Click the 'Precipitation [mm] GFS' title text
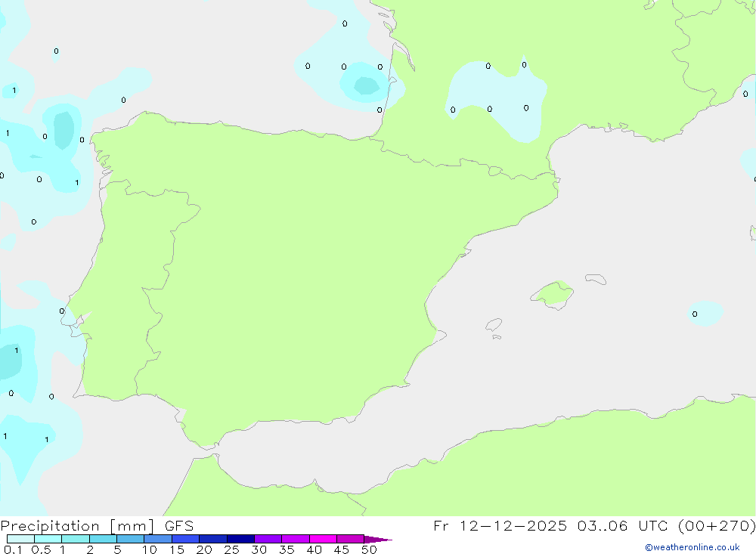This screenshot has height=554, width=756. coord(97,526)
